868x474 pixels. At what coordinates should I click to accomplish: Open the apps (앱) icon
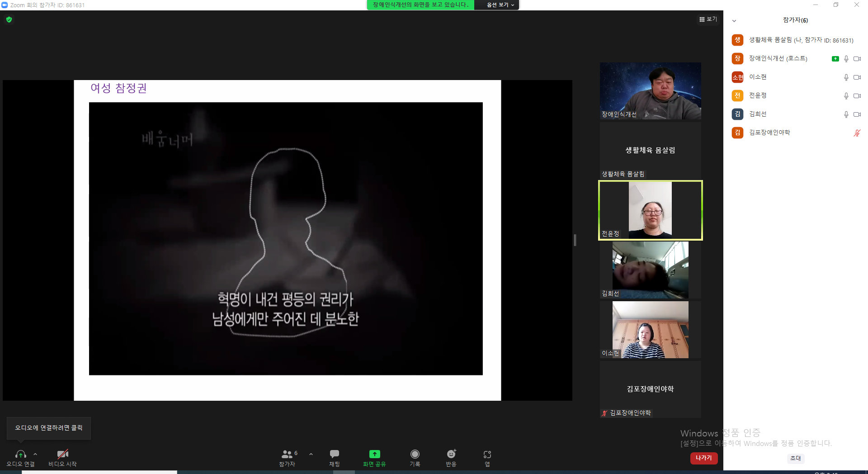click(487, 454)
